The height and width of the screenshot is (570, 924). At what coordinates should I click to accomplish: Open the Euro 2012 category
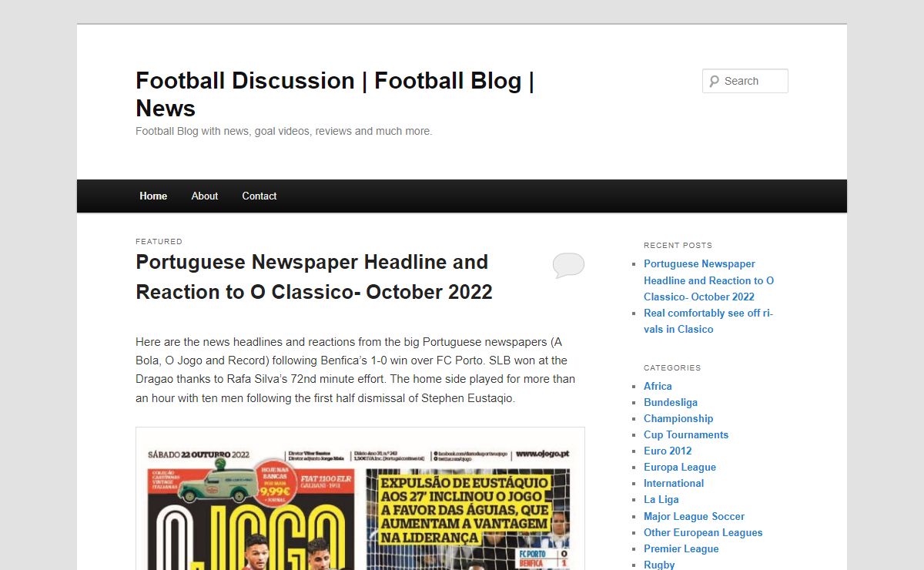(x=668, y=451)
